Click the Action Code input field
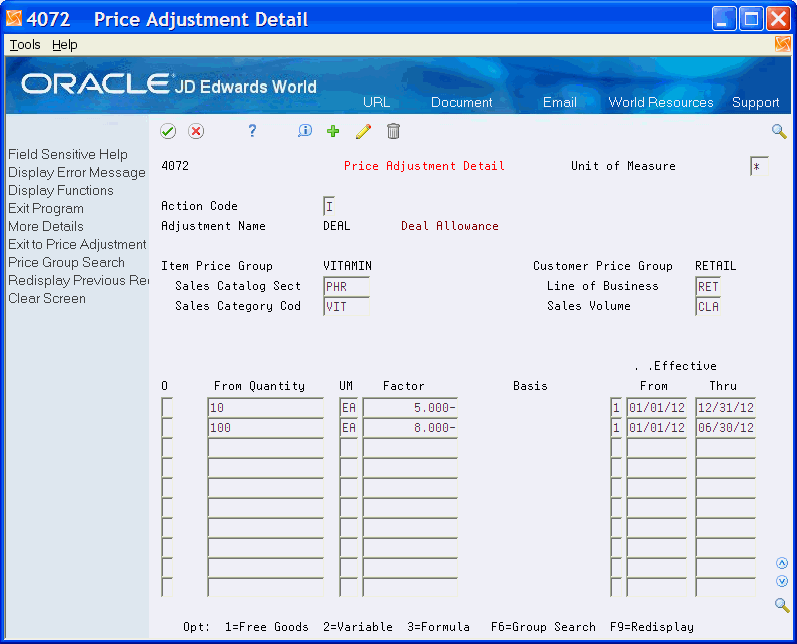The width and height of the screenshot is (797, 644). pyautogui.click(x=329, y=206)
